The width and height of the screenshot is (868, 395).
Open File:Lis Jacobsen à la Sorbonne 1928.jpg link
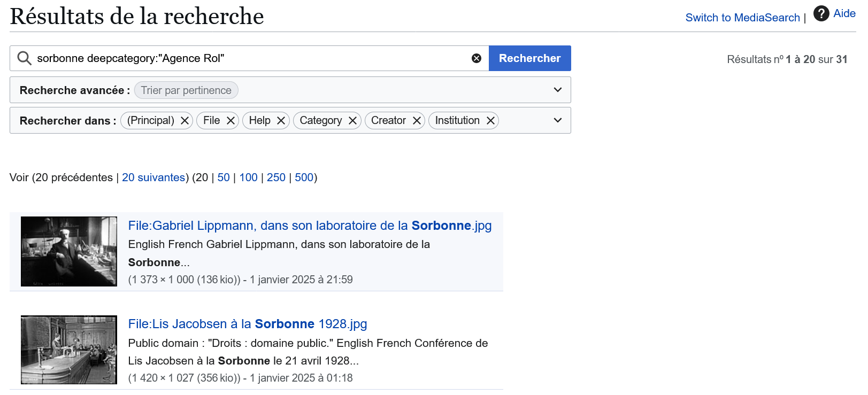(248, 324)
